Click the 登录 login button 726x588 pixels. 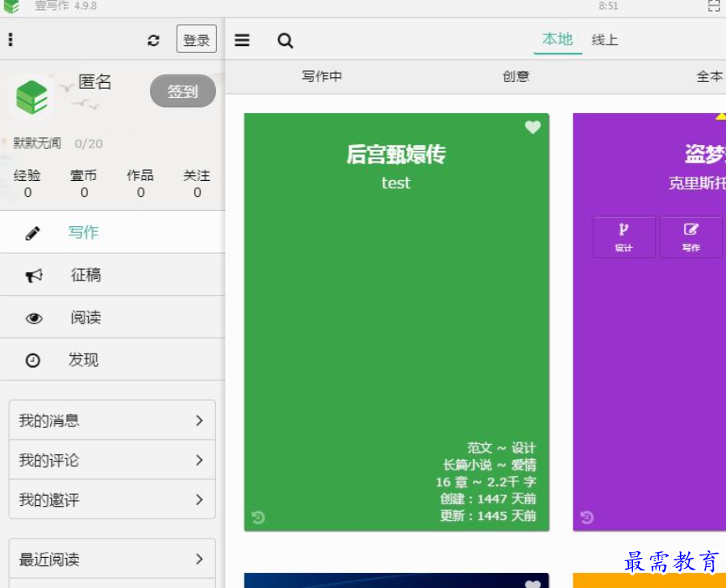pyautogui.click(x=197, y=39)
